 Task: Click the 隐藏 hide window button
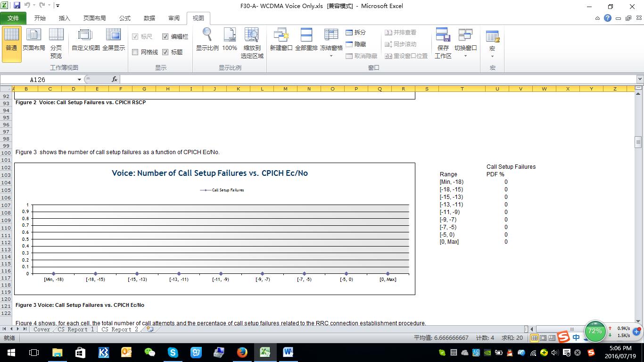pyautogui.click(x=355, y=44)
